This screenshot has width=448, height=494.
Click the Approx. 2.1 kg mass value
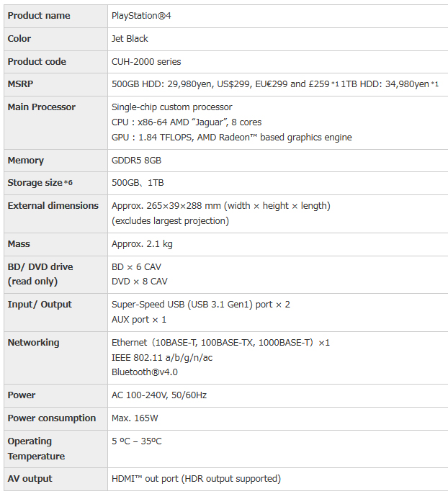142,244
